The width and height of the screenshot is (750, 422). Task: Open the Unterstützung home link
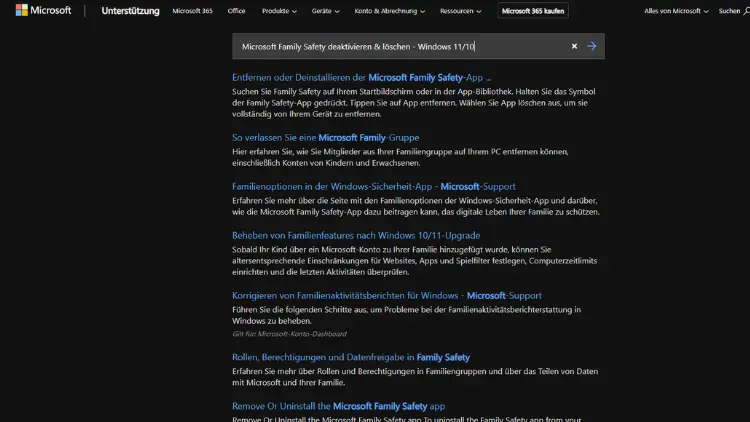click(x=130, y=11)
